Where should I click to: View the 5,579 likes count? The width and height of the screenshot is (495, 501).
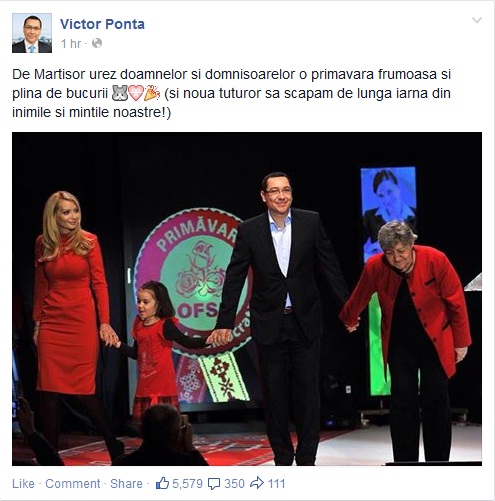[x=187, y=483]
